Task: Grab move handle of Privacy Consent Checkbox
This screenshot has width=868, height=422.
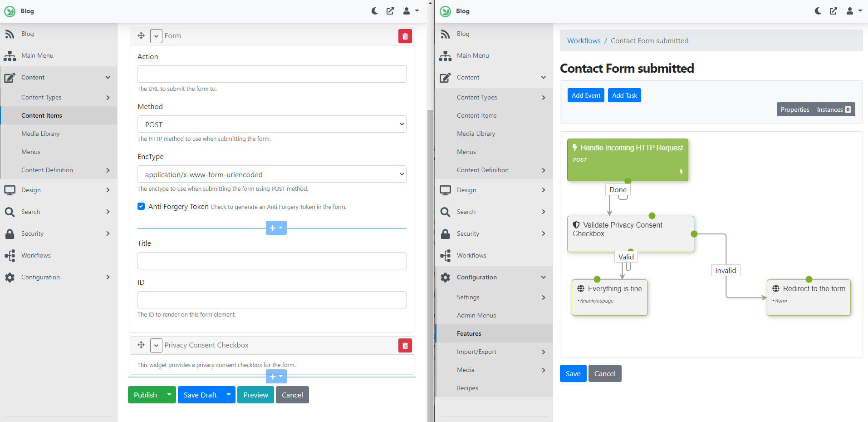Action: click(141, 345)
